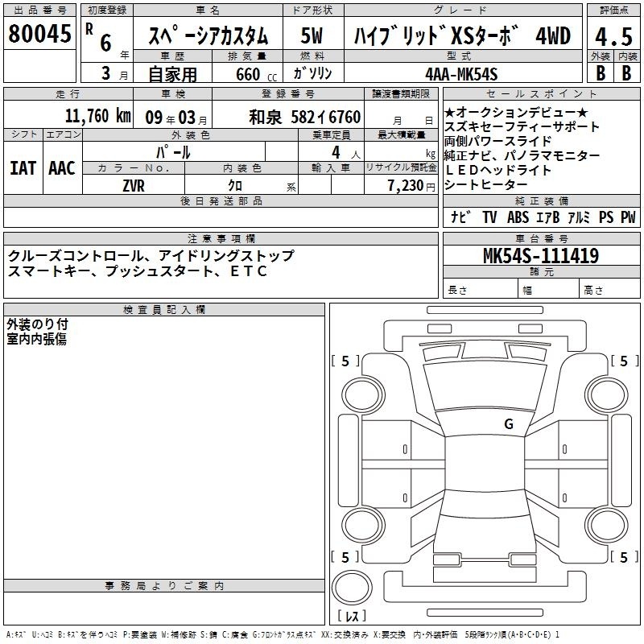The height and width of the screenshot is (644, 644).
Task: Select the mileage value 11,760 km
Action: (97, 116)
